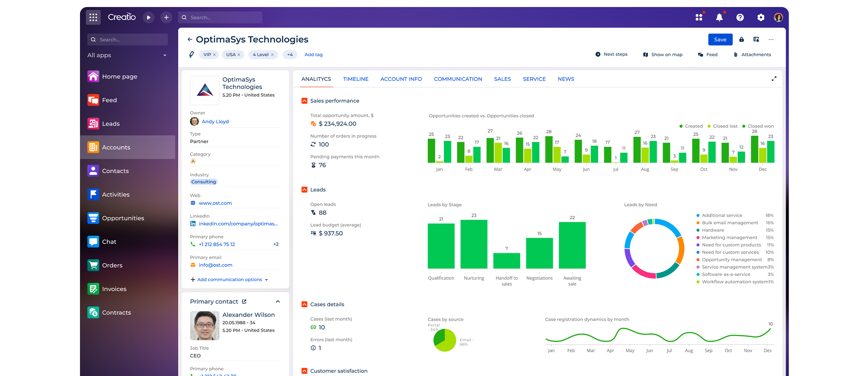This screenshot has width=868, height=376.
Task: Remove the VIP tag
Action: click(215, 54)
